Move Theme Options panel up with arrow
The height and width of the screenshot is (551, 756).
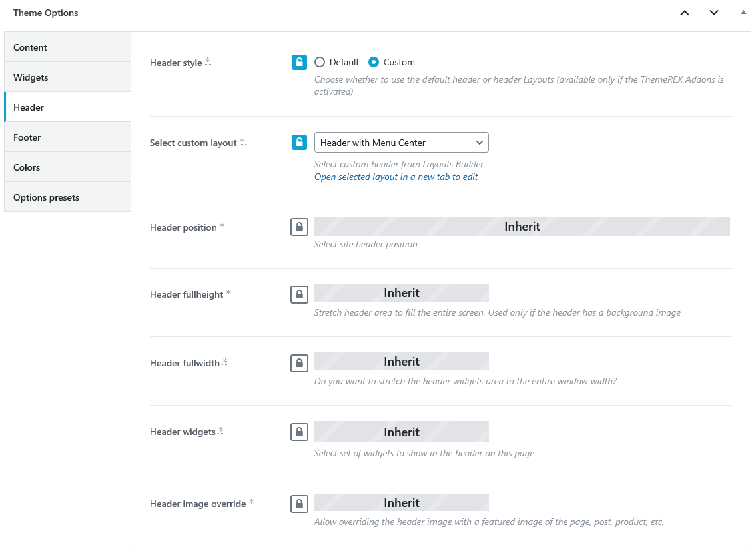tap(685, 13)
